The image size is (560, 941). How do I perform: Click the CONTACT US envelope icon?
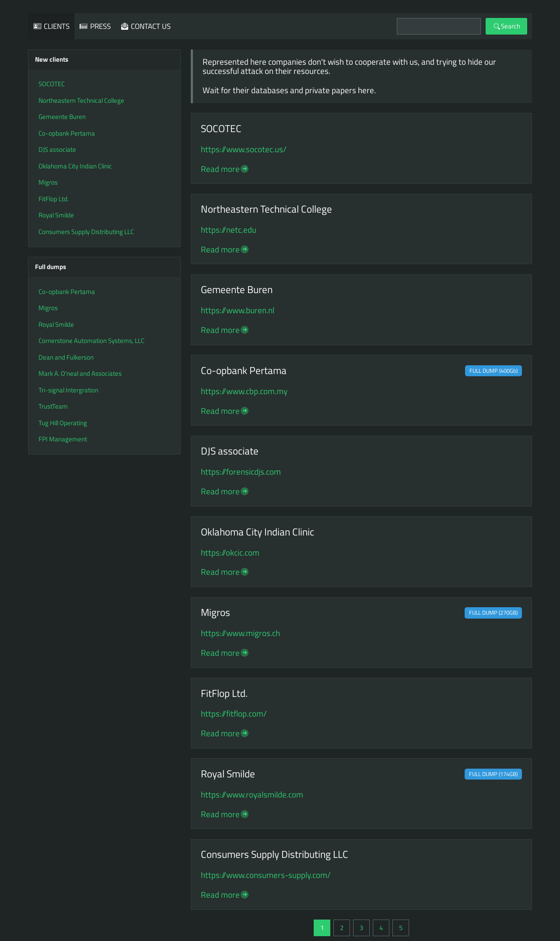coord(125,26)
